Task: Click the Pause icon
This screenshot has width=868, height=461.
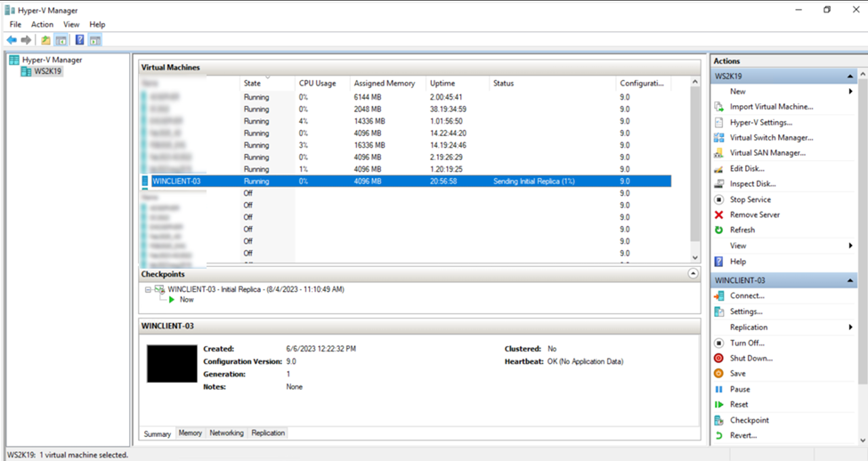Action: click(x=718, y=389)
